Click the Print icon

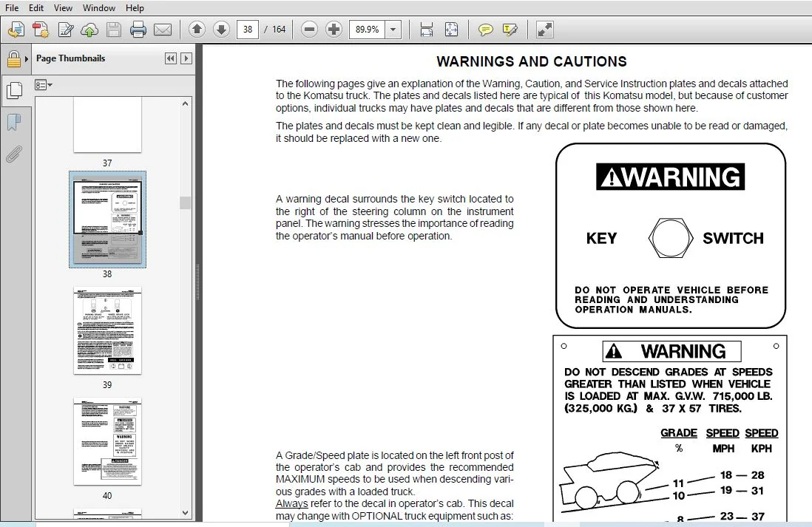point(138,30)
